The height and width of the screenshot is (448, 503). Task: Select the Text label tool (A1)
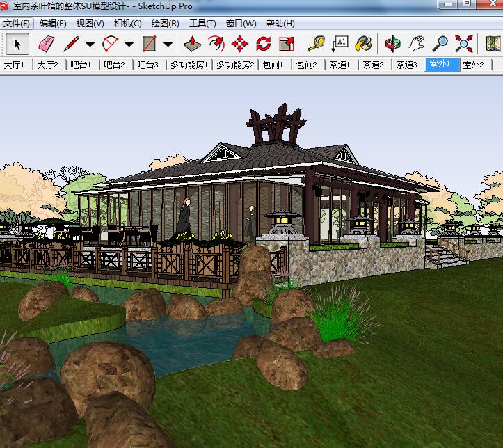click(x=340, y=44)
